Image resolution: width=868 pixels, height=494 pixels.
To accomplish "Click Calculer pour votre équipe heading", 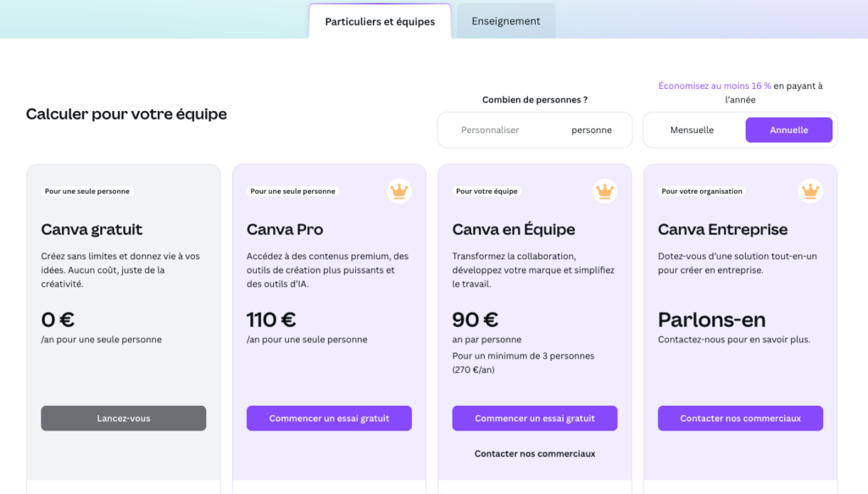I will point(126,114).
